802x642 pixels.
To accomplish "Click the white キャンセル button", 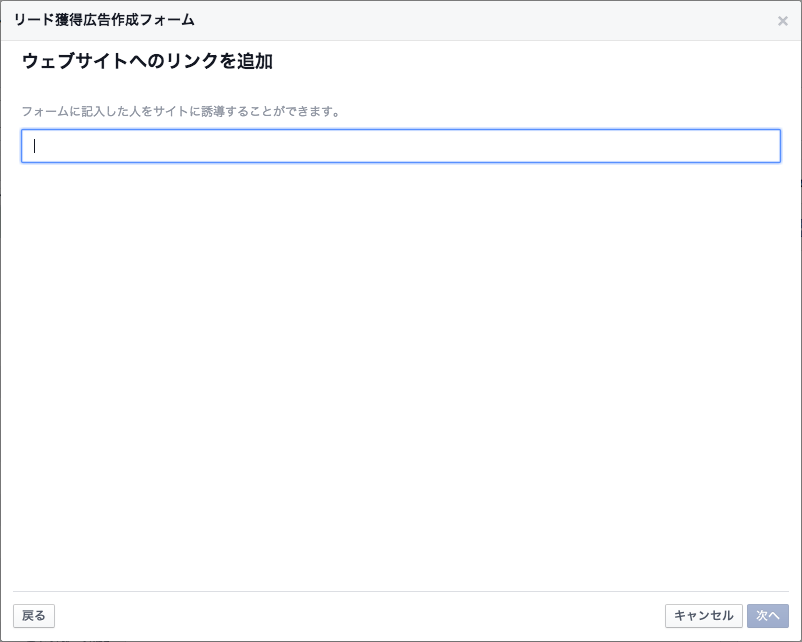I will coord(703,616).
